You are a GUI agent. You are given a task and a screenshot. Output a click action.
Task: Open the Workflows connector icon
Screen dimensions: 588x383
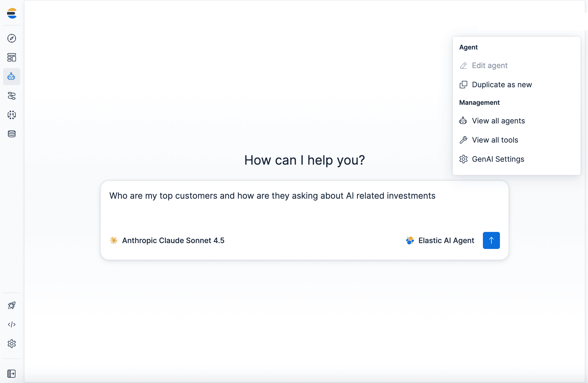(x=12, y=96)
